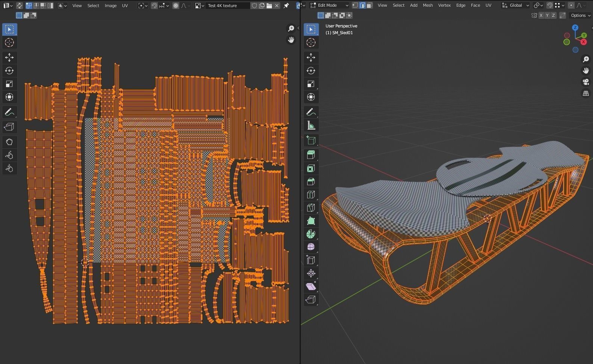Activate the Extrude Region tool
This screenshot has width=593, height=364.
[311, 155]
